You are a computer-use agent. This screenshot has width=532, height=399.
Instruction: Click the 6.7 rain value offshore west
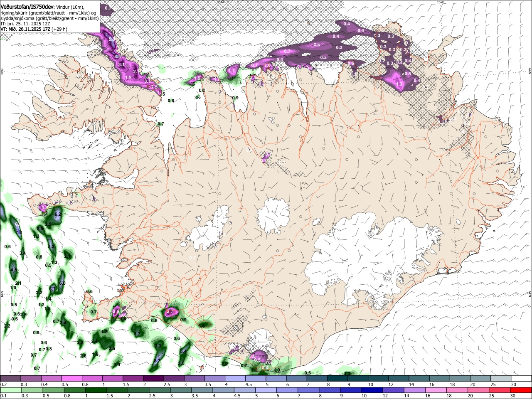point(52,289)
